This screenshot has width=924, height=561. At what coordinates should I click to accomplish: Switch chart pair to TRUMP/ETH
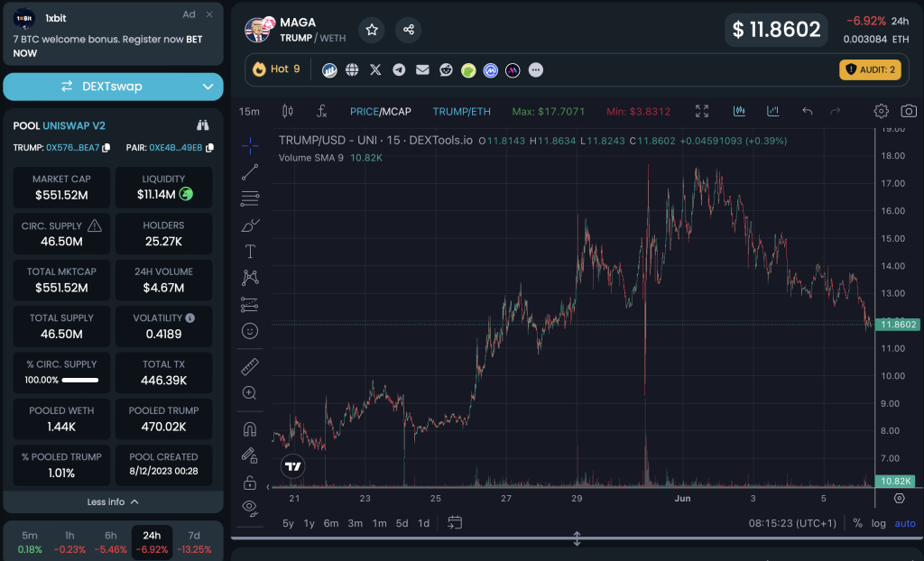(x=461, y=111)
